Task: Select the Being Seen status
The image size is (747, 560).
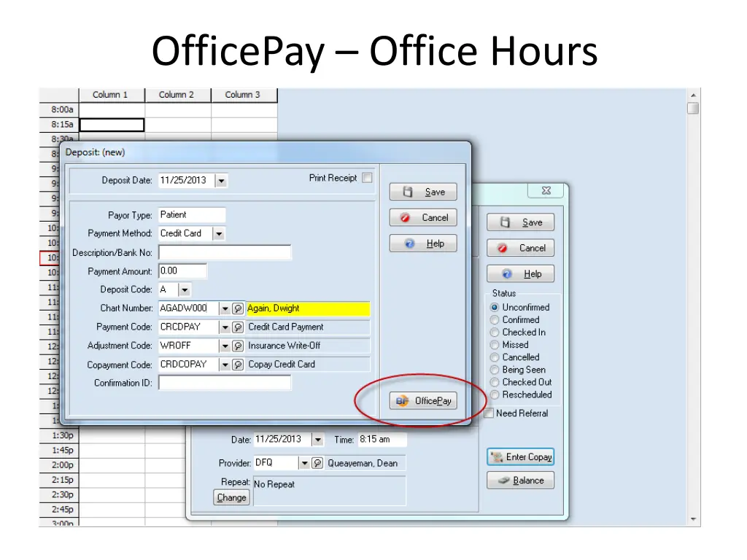Action: point(495,370)
